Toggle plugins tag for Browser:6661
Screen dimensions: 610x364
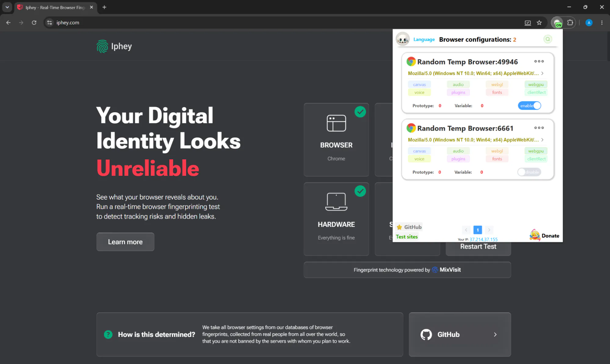tap(458, 159)
